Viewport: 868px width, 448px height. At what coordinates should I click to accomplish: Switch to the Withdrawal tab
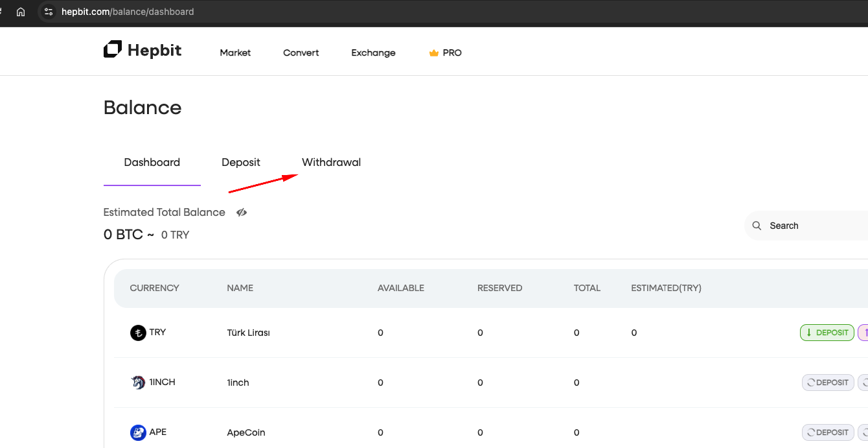[x=331, y=163]
